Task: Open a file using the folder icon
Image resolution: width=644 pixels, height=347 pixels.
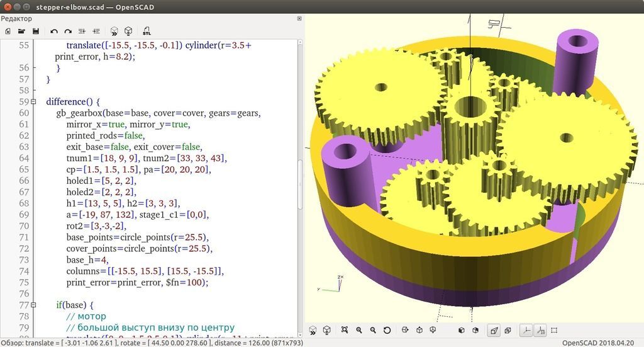Action: (22, 31)
